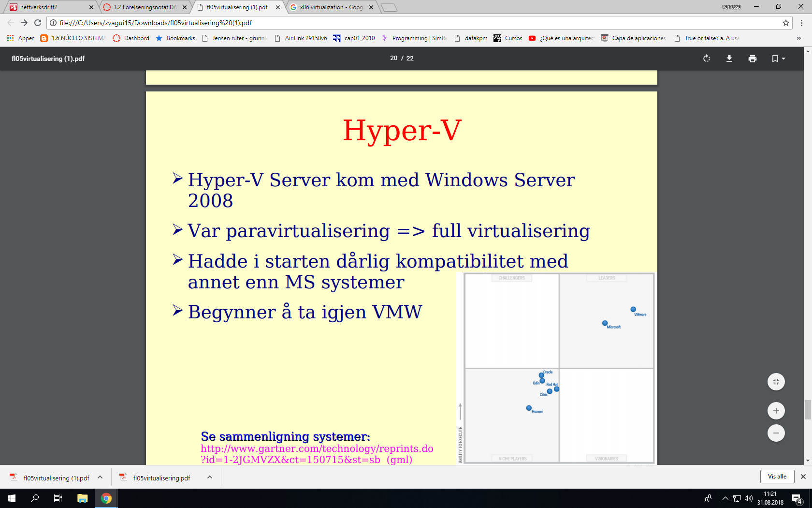Open the Windows Start menu
This screenshot has width=812, height=508.
click(x=12, y=498)
